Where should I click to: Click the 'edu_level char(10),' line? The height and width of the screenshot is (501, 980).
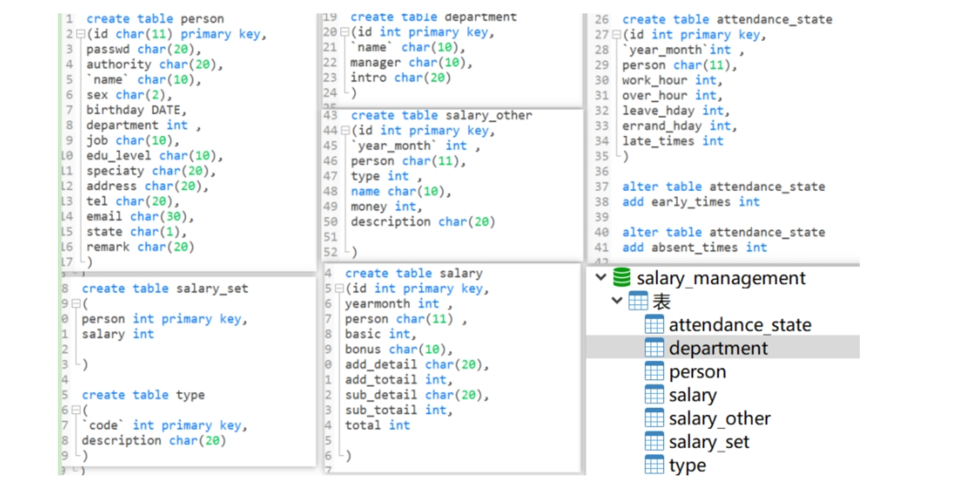tap(154, 155)
